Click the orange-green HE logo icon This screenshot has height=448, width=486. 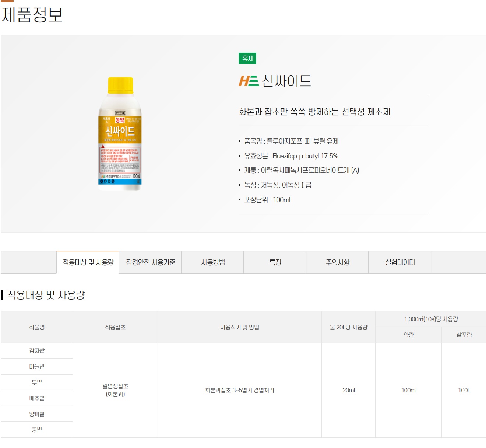(249, 81)
